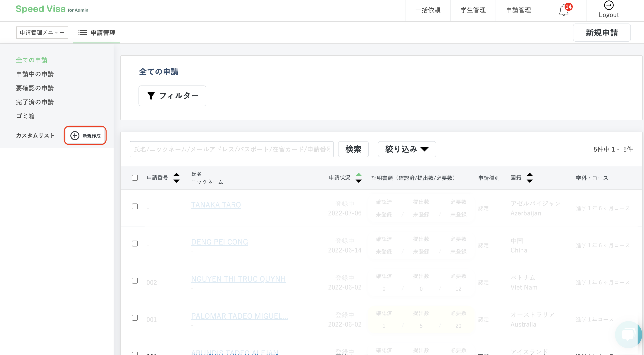Click the 5件中 1 - 5件 count
The height and width of the screenshot is (355, 644).
(x=613, y=149)
